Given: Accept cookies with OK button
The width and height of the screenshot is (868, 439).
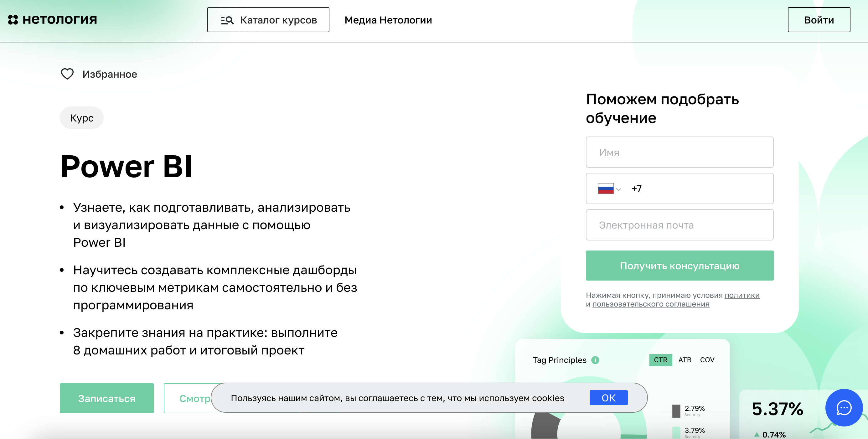Looking at the screenshot, I should 608,398.
